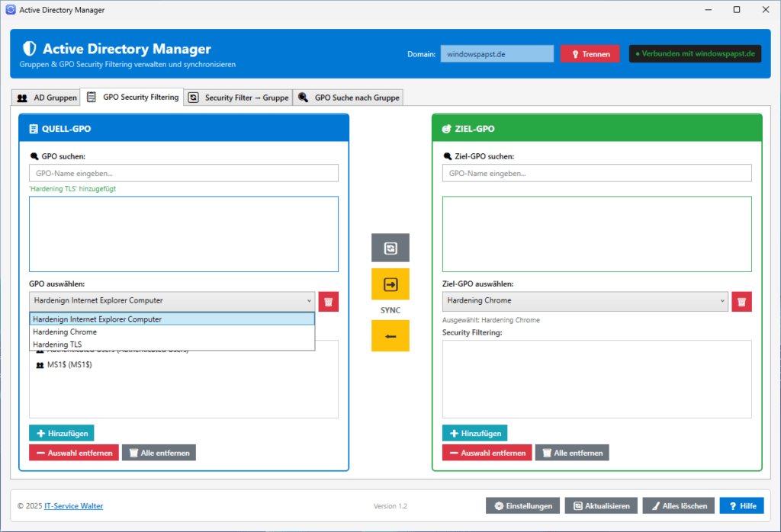The height and width of the screenshot is (532, 781).
Task: Select 'Hardenign Internet Explorer Computer' list option
Action: click(98, 319)
